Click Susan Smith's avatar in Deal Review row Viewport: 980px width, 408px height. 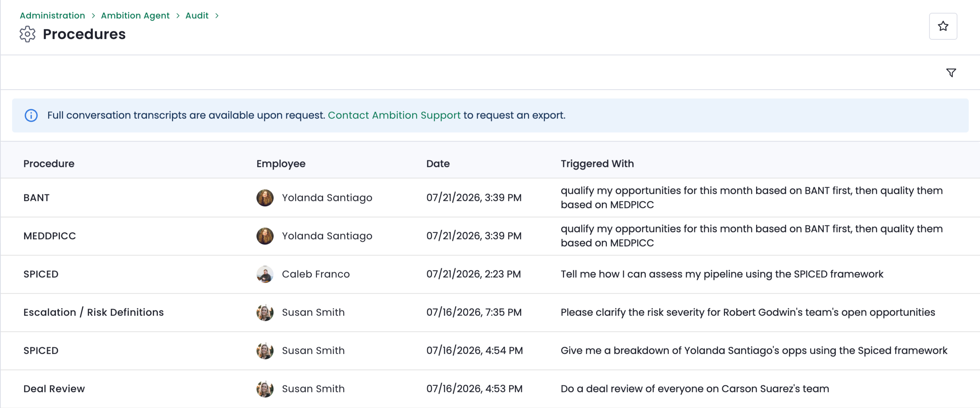(x=265, y=389)
